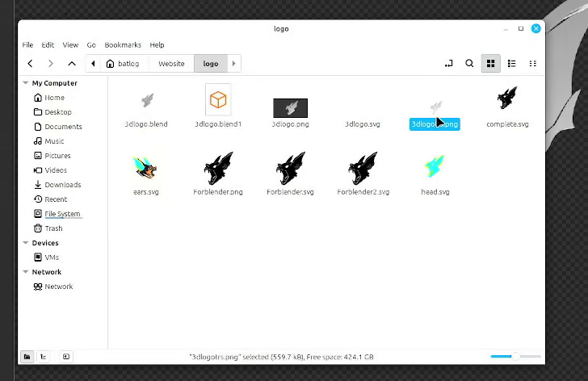Hide the sidebar with status bar button
588x381 pixels.
[x=66, y=357]
